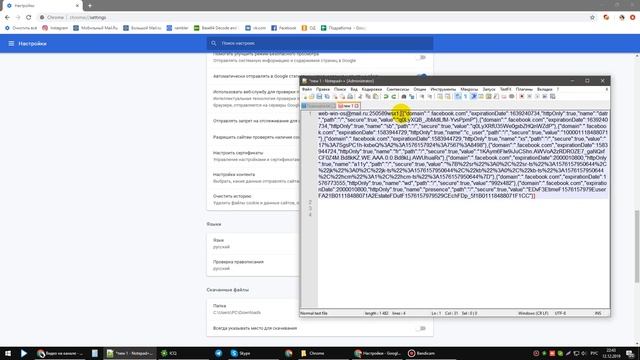
Task: Open the Мобильный Mail.Ru bookmark
Action: [x=95, y=28]
